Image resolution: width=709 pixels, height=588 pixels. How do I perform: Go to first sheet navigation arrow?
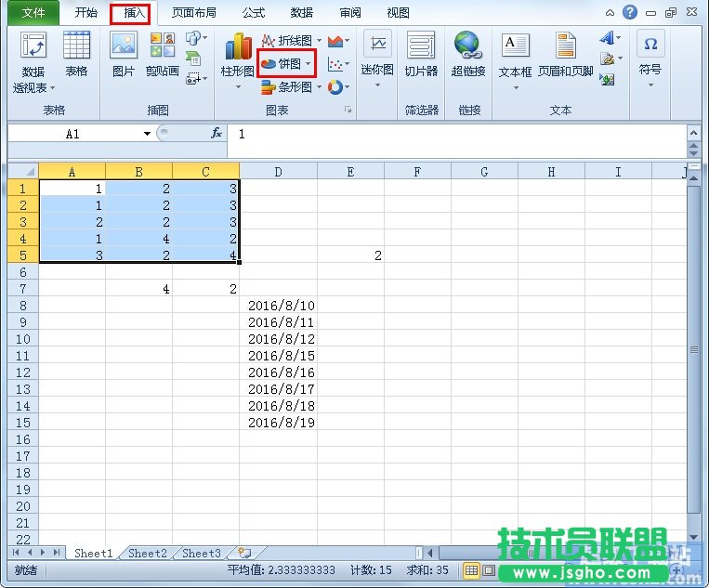pos(16,553)
